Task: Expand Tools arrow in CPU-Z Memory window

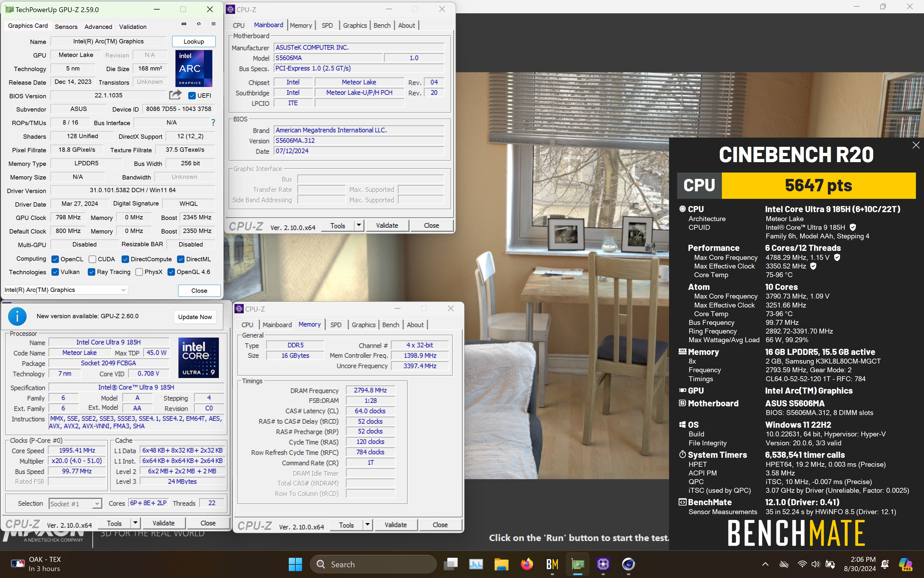Action: click(x=367, y=525)
